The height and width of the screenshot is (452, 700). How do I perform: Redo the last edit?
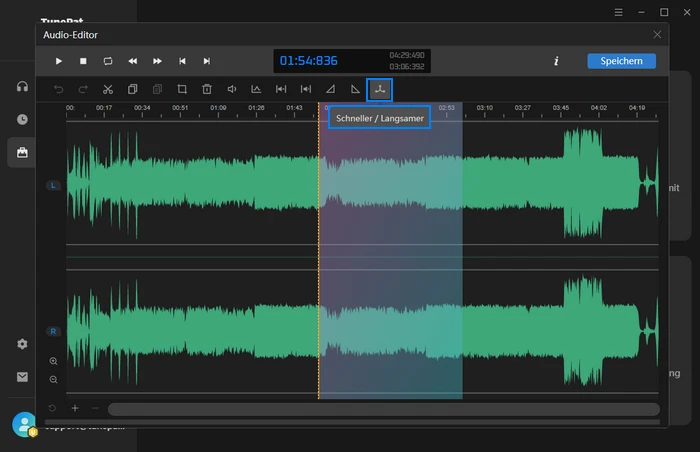(83, 89)
